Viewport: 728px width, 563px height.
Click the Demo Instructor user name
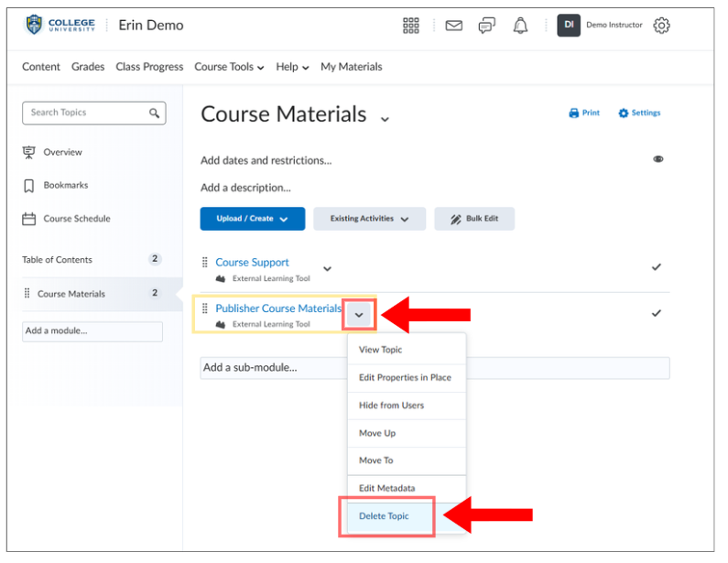[614, 25]
